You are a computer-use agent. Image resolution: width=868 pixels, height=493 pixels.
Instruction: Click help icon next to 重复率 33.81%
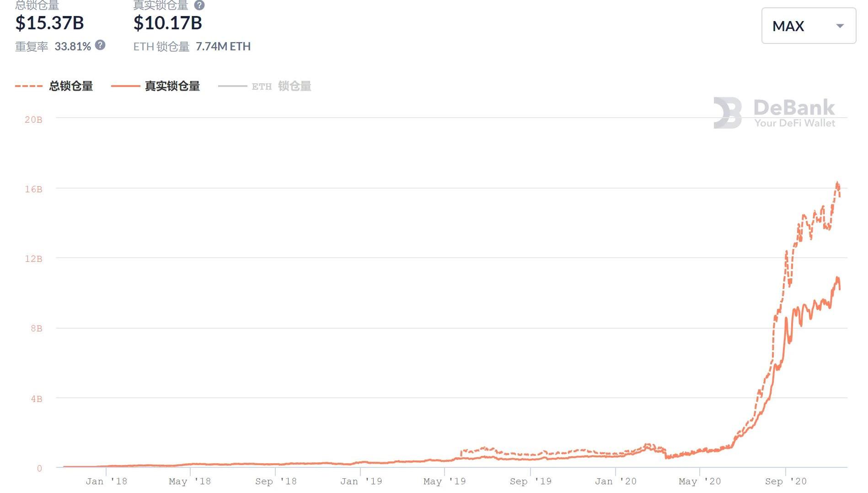(x=100, y=45)
